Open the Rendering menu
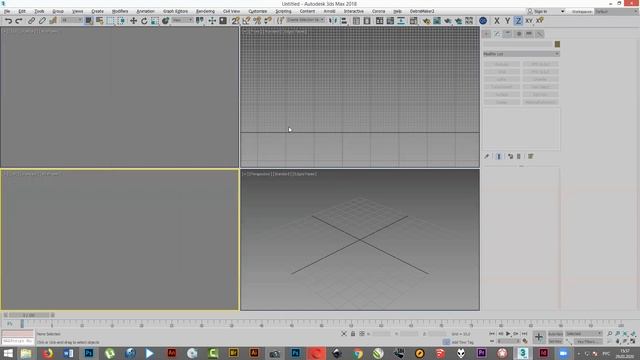This screenshot has width=640, height=360. (x=205, y=11)
